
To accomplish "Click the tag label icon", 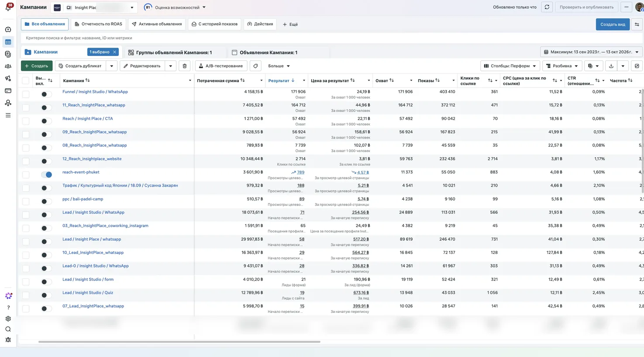I will coord(255,66).
